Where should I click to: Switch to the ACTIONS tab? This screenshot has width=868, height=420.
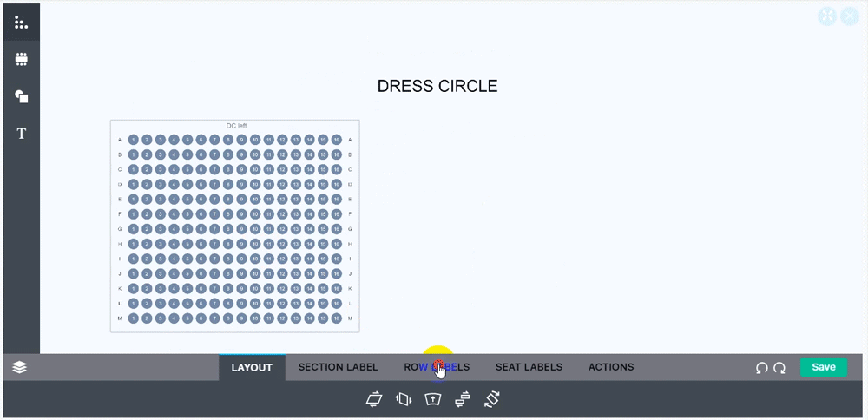[610, 367]
